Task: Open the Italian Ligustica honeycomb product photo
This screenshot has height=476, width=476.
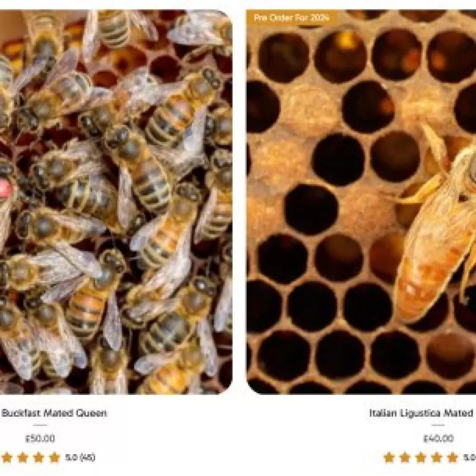Action: 361,202
